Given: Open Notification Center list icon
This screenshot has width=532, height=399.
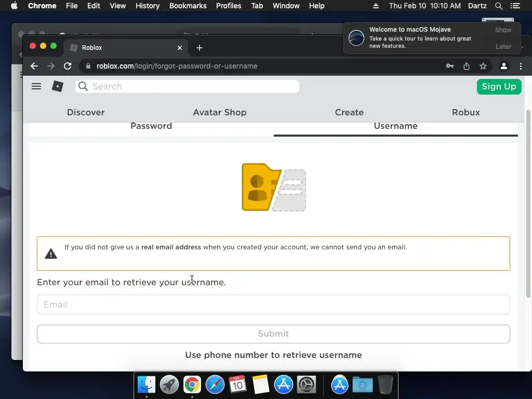Looking at the screenshot, I should coord(515,6).
